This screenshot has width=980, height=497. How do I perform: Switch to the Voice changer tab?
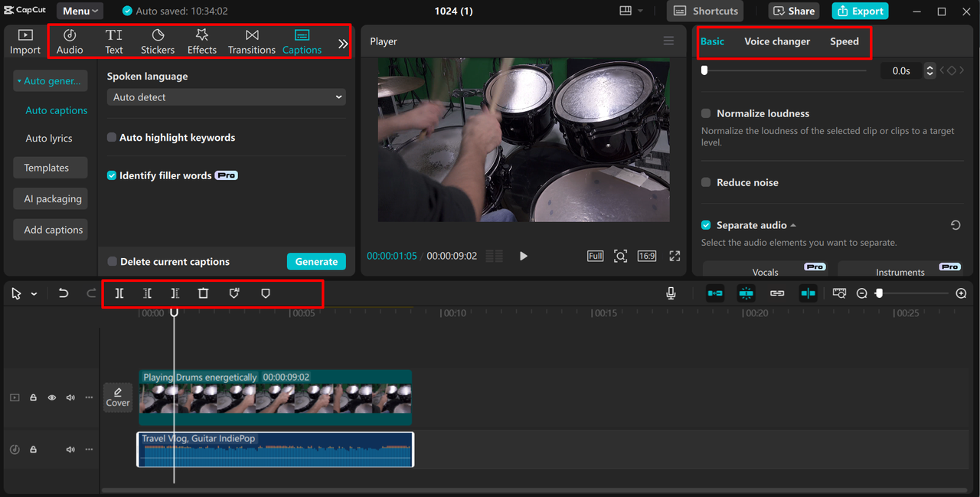click(x=777, y=41)
